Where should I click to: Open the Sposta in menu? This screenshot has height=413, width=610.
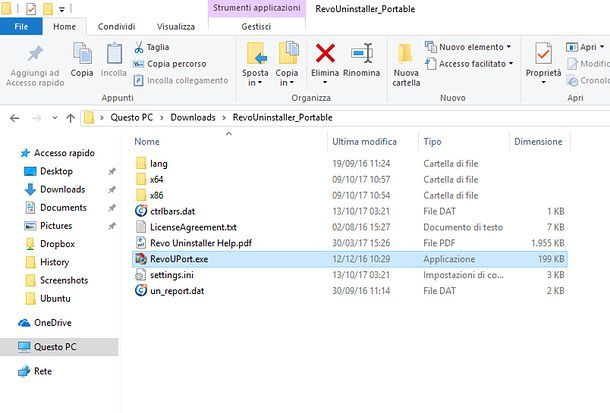(255, 64)
